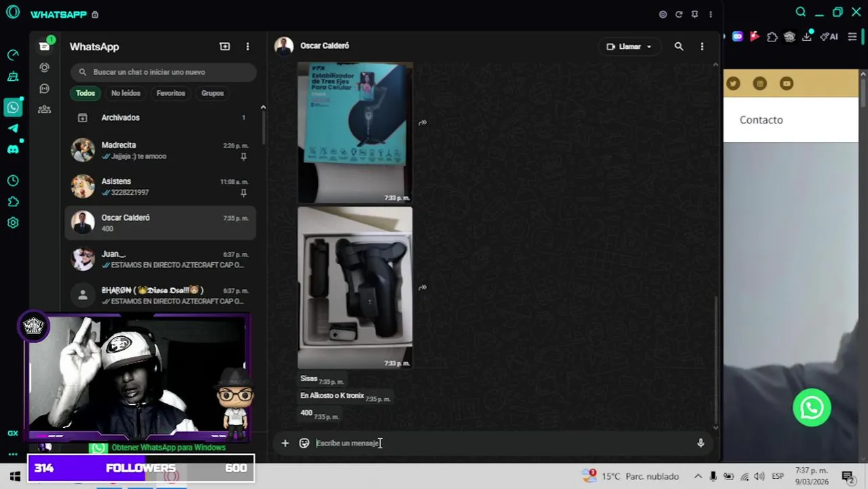Click chat list scroll up arrow
This screenshot has height=489, width=868.
point(263,107)
